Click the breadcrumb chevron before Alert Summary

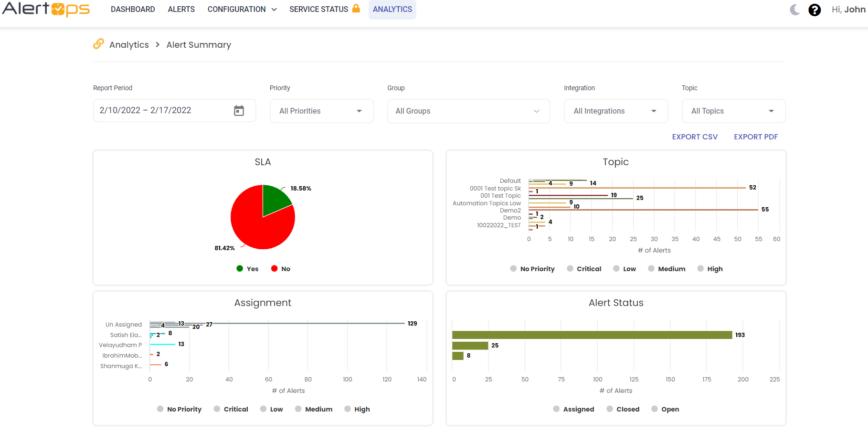158,44
